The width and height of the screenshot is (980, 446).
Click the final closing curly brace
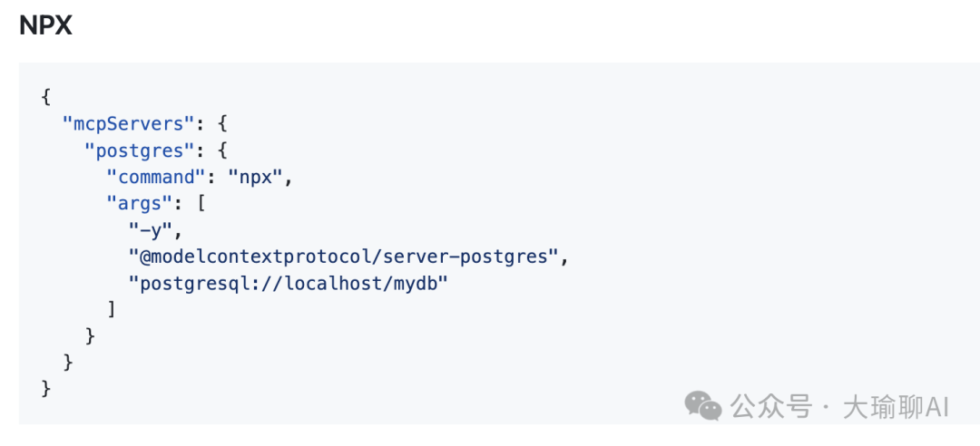[46, 389]
